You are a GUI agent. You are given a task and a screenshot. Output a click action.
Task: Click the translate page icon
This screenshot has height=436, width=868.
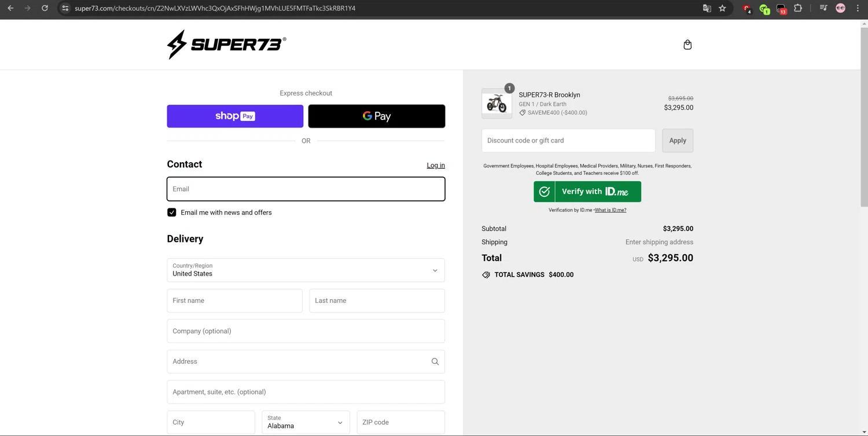click(707, 8)
